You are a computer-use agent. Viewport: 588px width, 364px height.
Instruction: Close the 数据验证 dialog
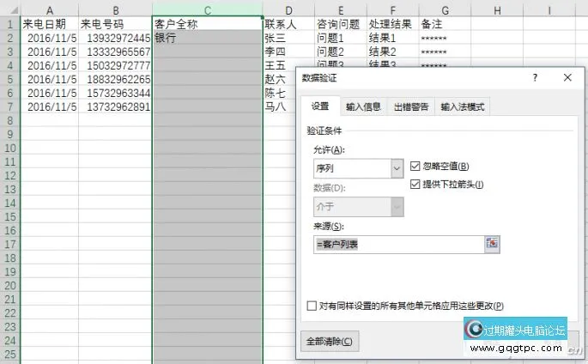pyautogui.click(x=567, y=77)
